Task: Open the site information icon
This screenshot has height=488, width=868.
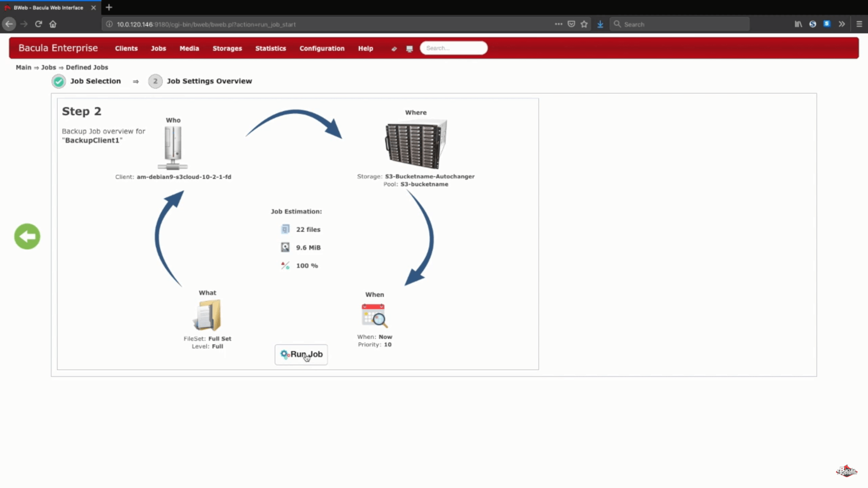Action: (x=109, y=24)
